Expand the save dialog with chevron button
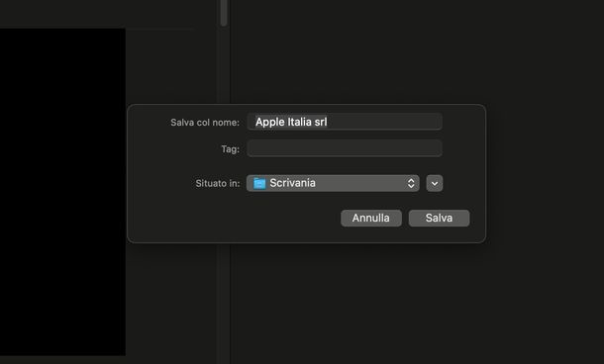The height and width of the screenshot is (364, 604). 435,183
